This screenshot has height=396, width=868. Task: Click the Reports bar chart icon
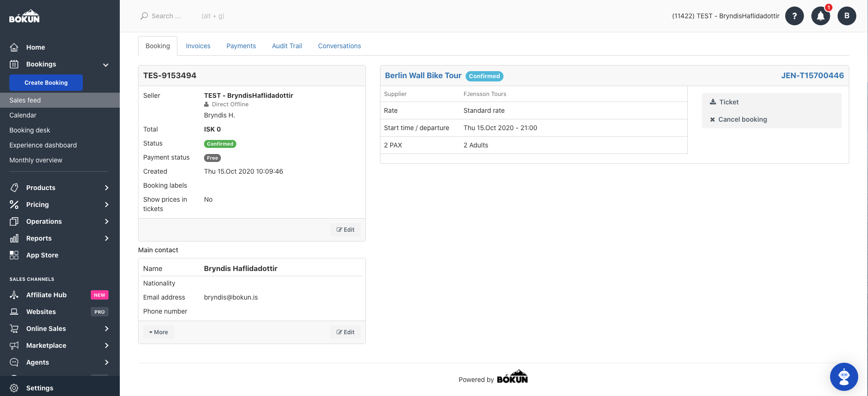coord(15,238)
